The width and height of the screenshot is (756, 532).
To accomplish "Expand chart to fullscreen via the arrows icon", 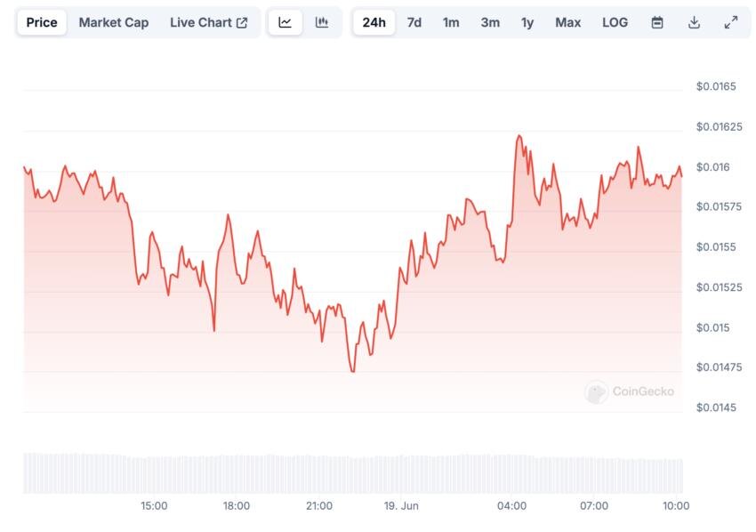I will tap(730, 22).
